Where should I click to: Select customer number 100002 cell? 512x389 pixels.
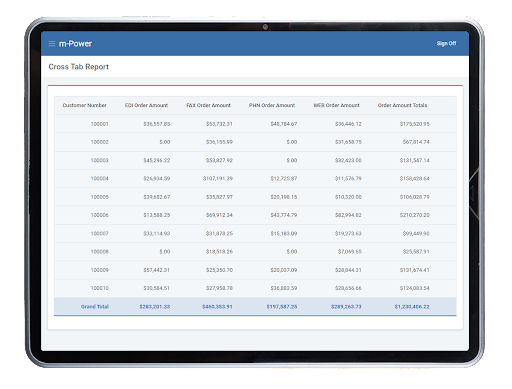pyautogui.click(x=100, y=142)
